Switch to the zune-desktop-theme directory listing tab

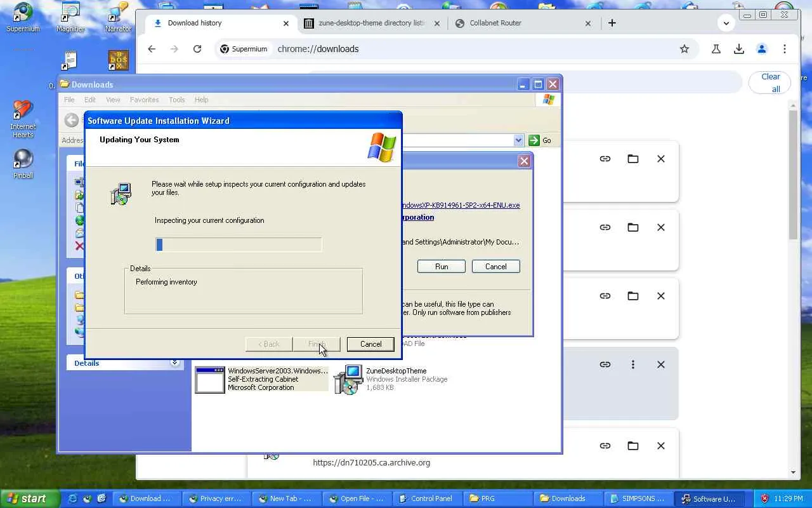pyautogui.click(x=372, y=23)
